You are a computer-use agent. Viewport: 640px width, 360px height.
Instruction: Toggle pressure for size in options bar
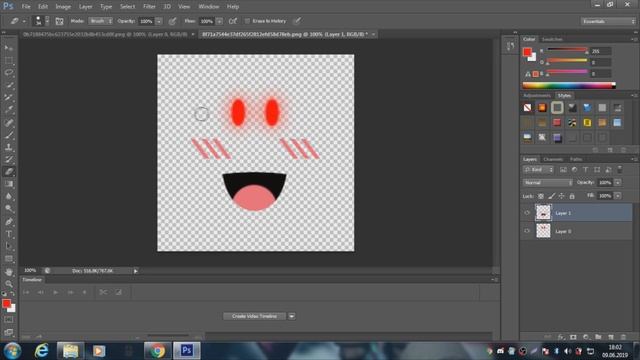coord(298,21)
